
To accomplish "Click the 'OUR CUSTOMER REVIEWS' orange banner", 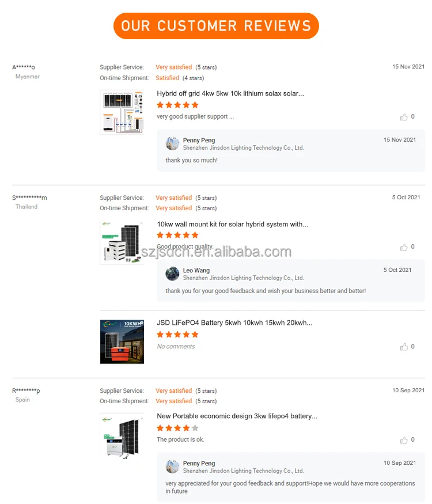I will click(216, 26).
